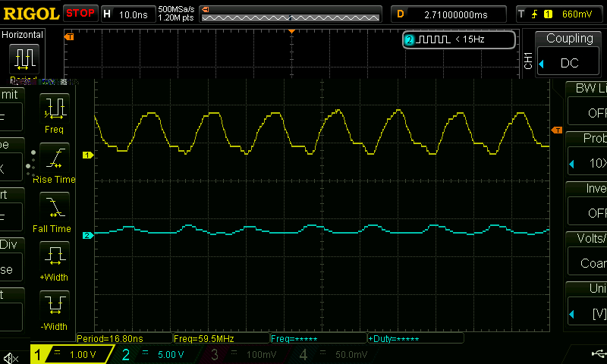Select the Freq measurement icon
Screen dimensions: 607x364
(x=55, y=107)
